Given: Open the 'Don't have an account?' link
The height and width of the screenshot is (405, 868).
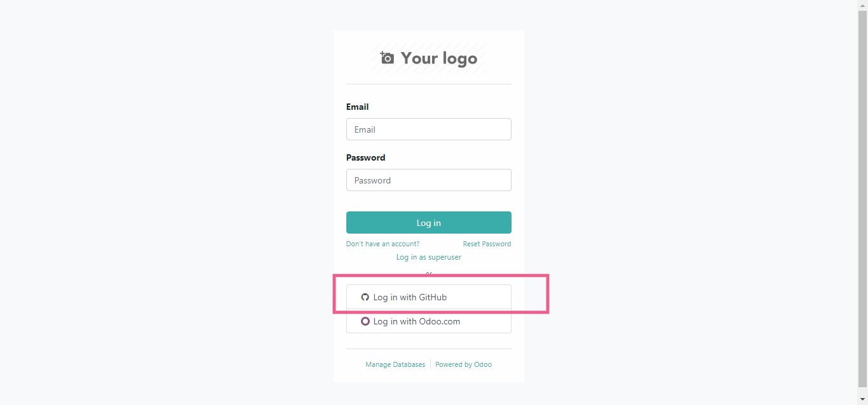Looking at the screenshot, I should (x=383, y=244).
